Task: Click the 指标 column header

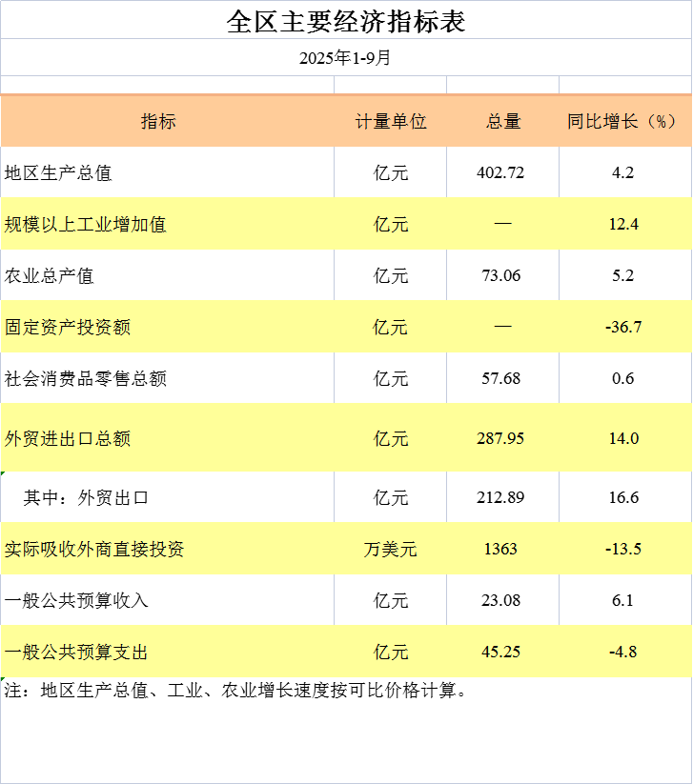Action: tap(158, 122)
